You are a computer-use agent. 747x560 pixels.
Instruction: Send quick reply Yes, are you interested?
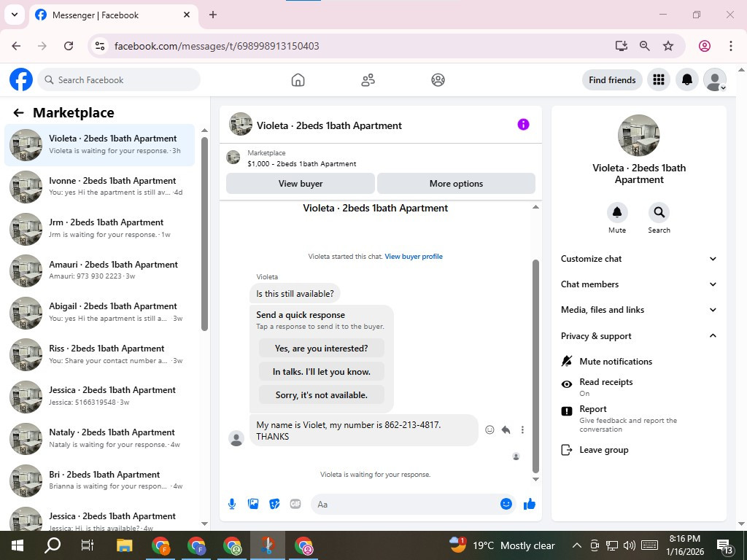click(322, 348)
